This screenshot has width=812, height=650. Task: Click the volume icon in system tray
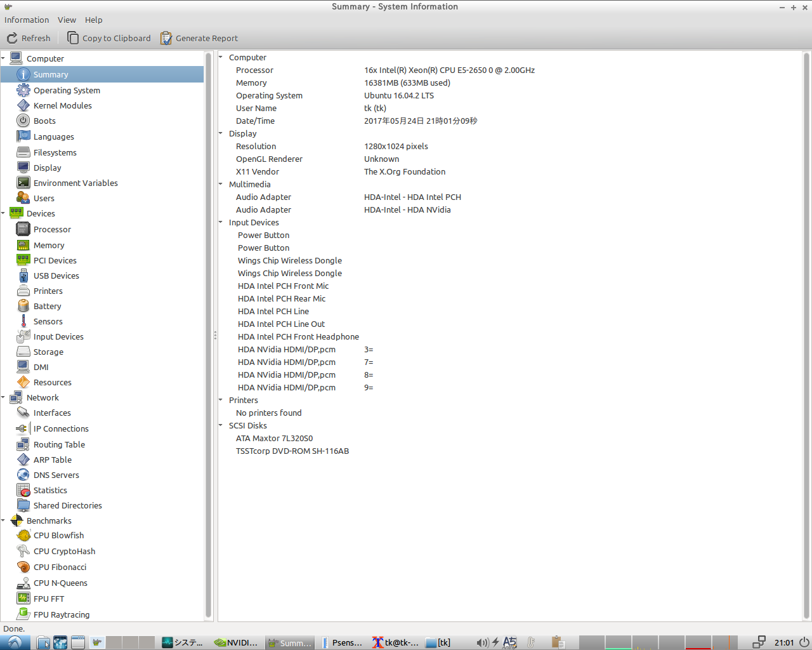[482, 642]
